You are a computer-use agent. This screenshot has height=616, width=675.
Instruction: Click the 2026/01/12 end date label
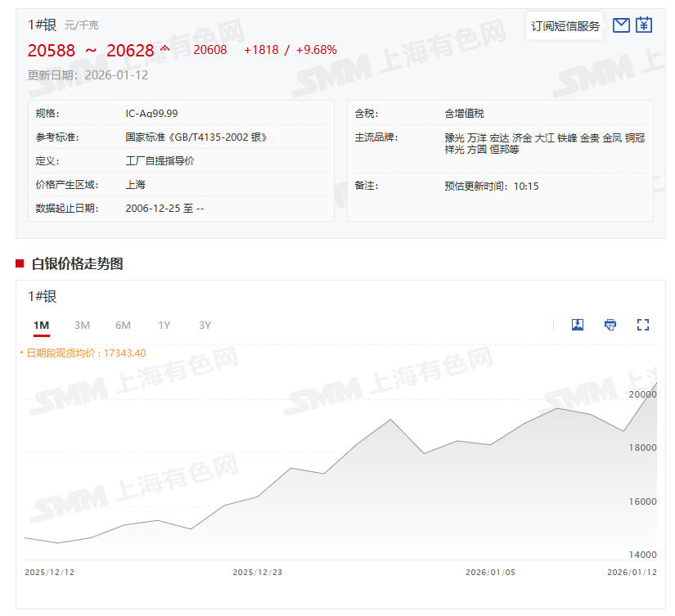coord(632,573)
